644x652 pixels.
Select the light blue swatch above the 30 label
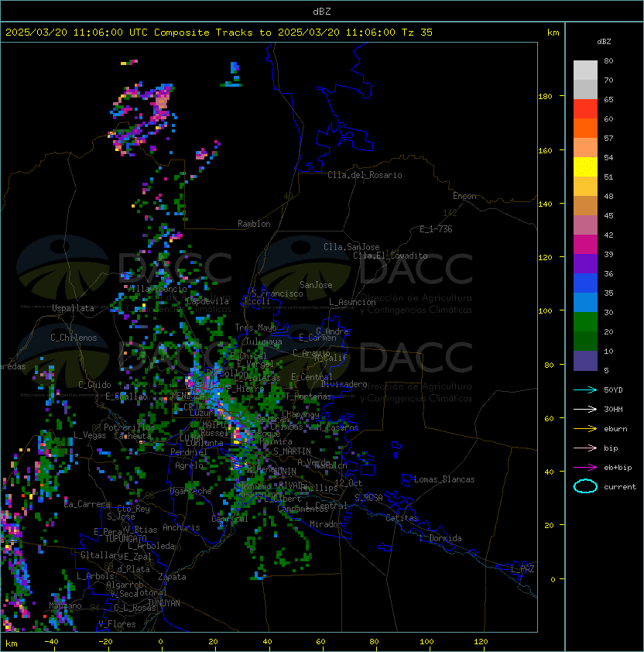tap(585, 302)
